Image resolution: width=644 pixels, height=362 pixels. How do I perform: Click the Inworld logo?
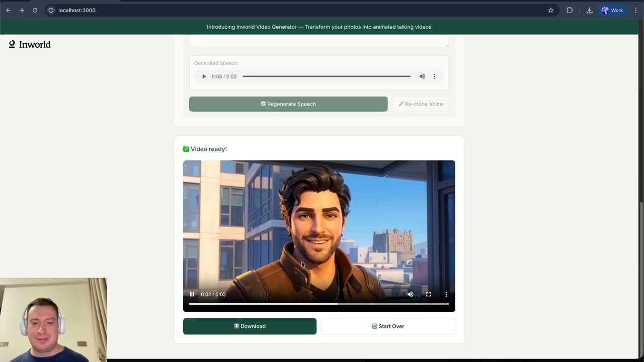coord(30,44)
